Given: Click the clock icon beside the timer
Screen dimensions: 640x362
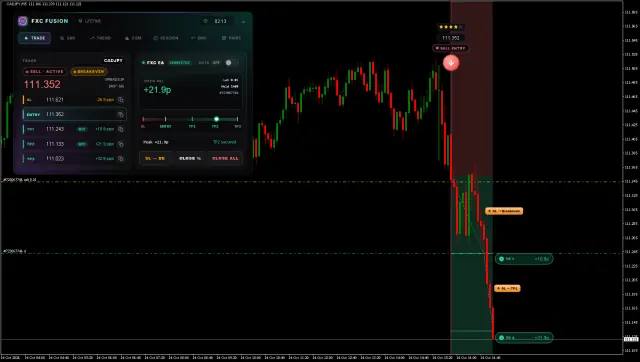Looking at the screenshot, I should (205, 21).
